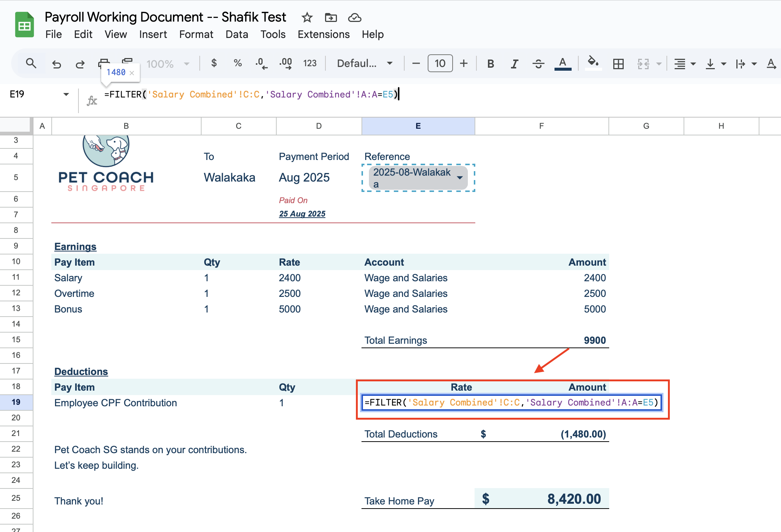Viewport: 781px width, 532px height.
Task: Click the font size field showing 10
Action: coord(440,63)
